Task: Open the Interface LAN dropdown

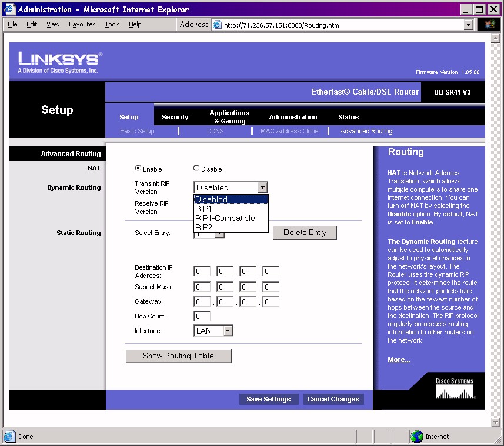Action: click(228, 331)
